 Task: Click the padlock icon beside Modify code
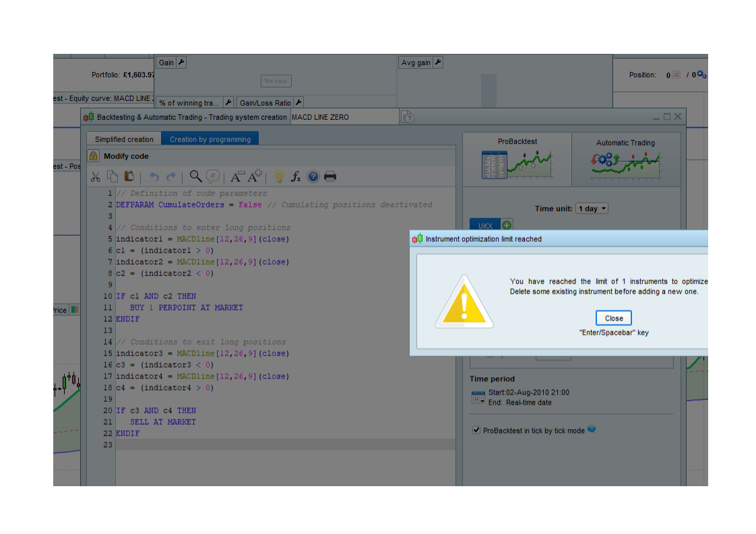[93, 156]
